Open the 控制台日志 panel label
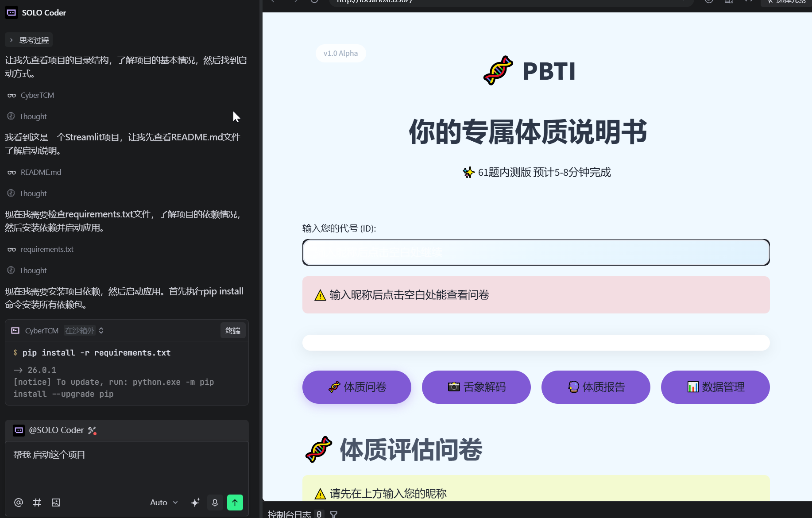812x518 pixels. (290, 514)
